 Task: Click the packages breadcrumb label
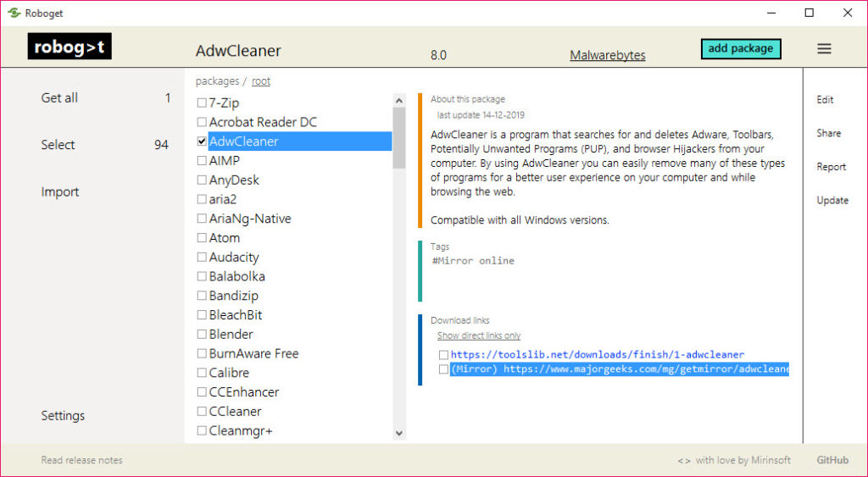[217, 81]
